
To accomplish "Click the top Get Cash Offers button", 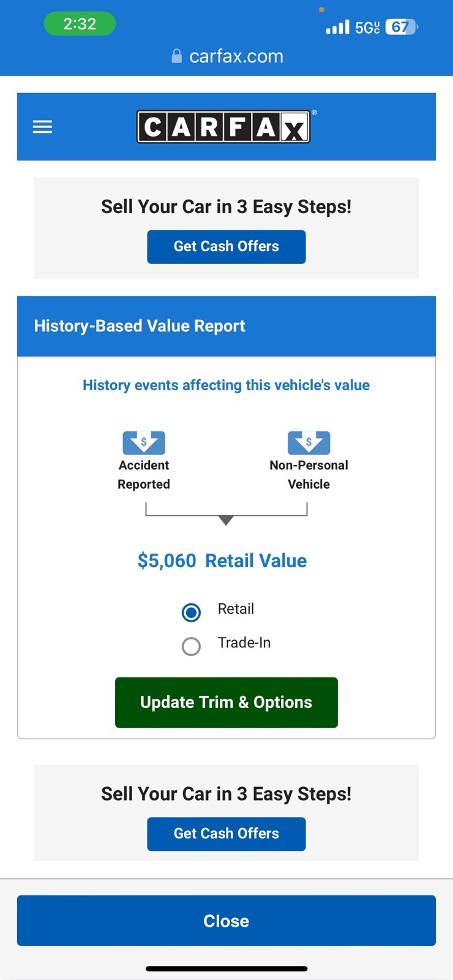I will [226, 247].
